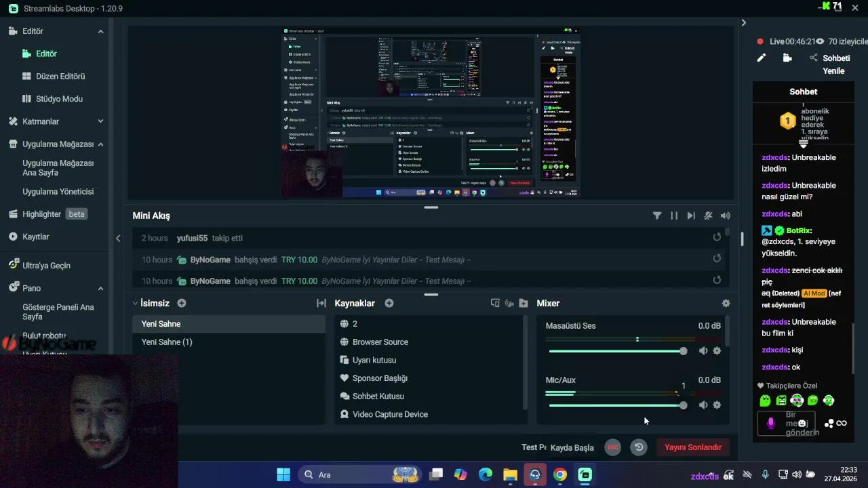Mute Masaüstü Ses audio
868x488 pixels.
pyautogui.click(x=703, y=351)
